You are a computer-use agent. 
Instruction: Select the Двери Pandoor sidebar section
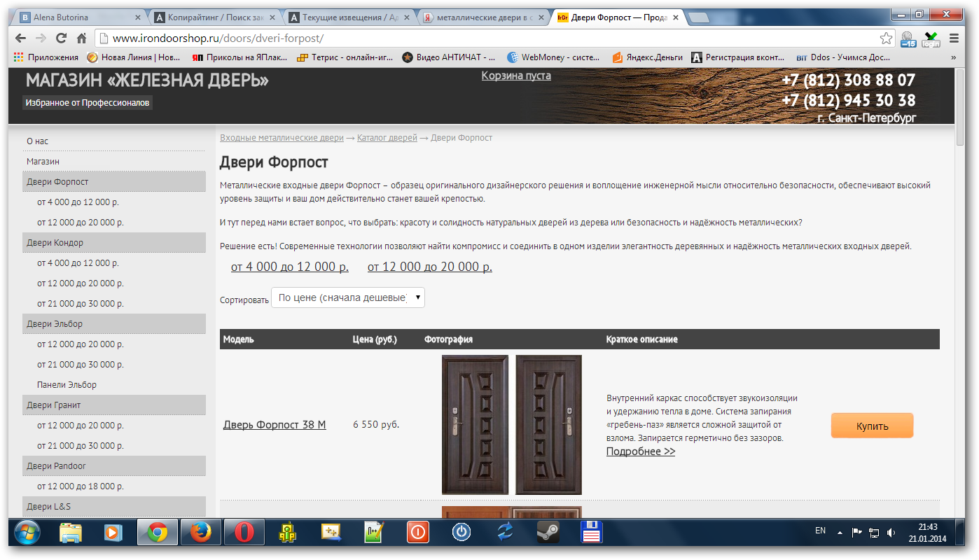tap(114, 465)
